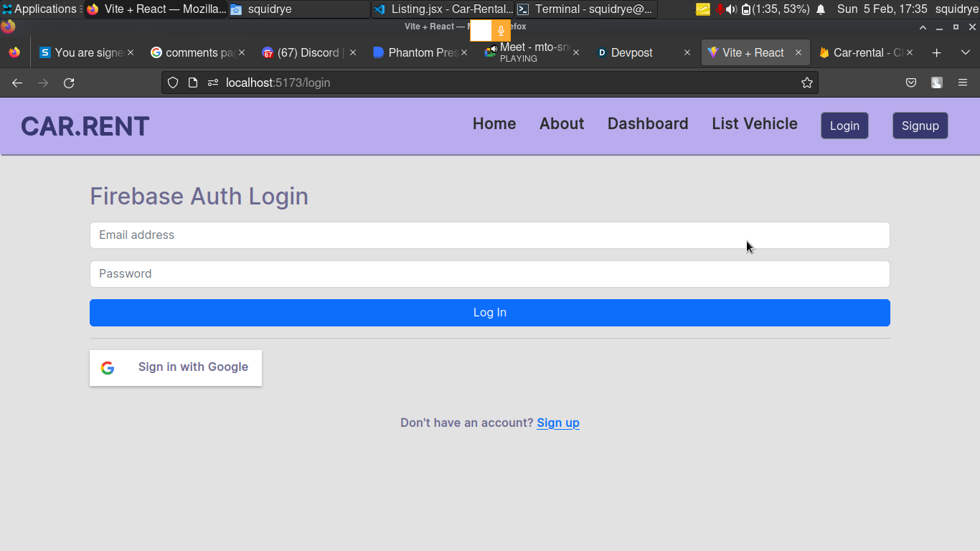Close the Devpost tab
Viewport: 980px width, 551px height.
687,52
